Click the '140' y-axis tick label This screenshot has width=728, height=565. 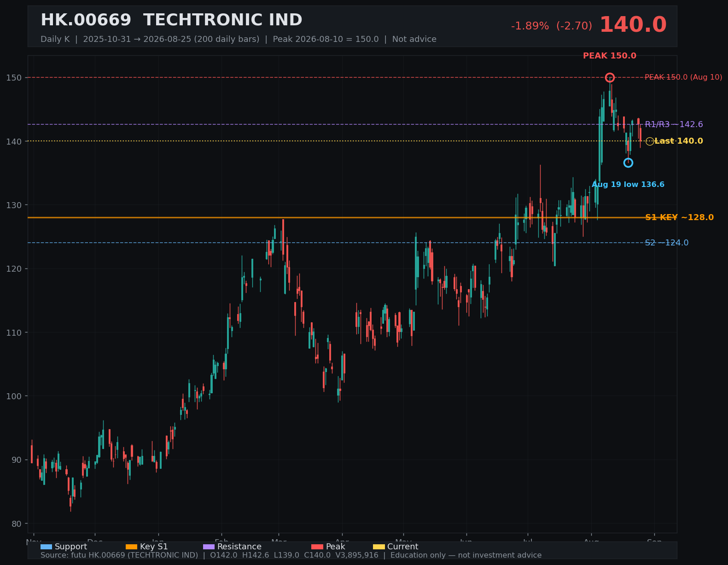(14, 141)
